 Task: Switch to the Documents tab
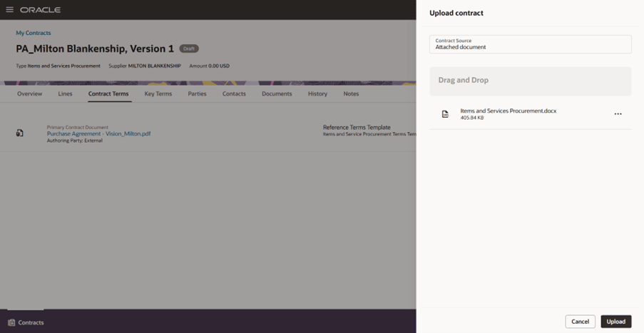[x=277, y=93]
